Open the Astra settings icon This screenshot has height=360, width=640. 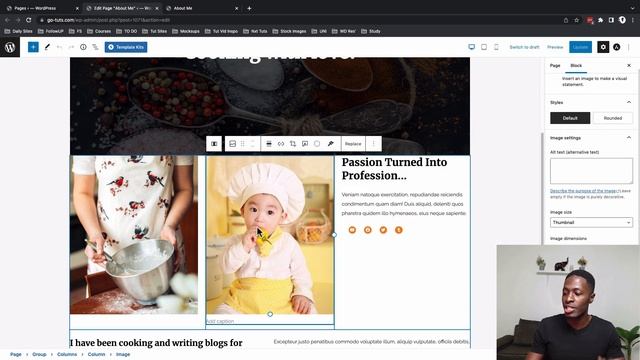click(x=617, y=47)
